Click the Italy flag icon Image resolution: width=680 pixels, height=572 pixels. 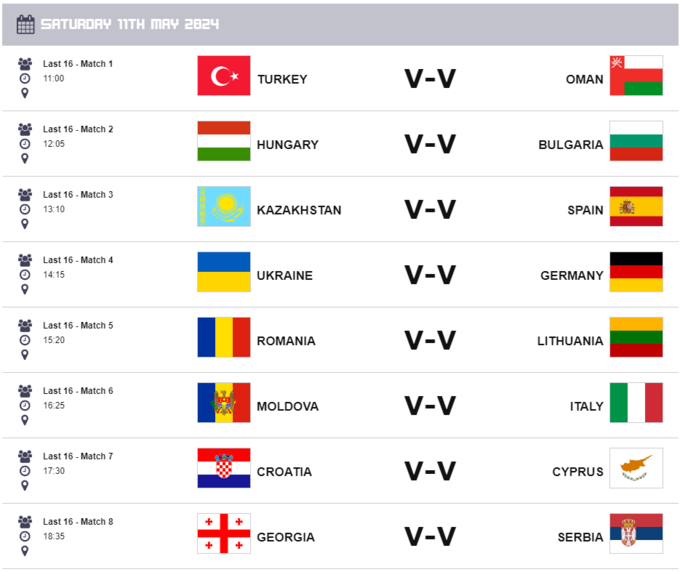pos(636,403)
